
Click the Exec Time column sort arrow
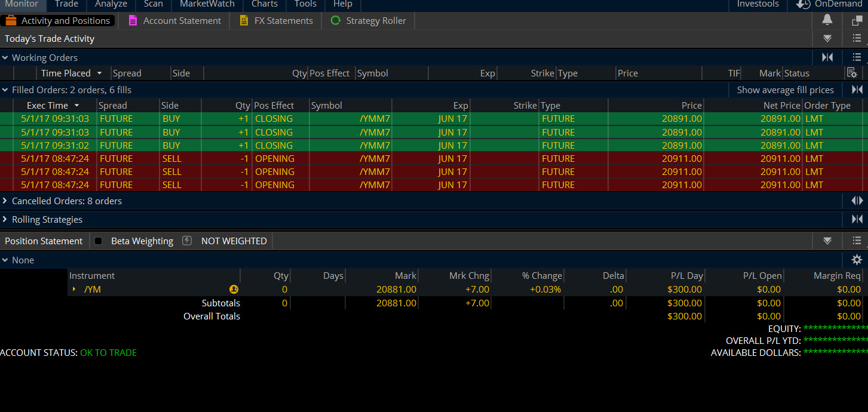coord(76,105)
